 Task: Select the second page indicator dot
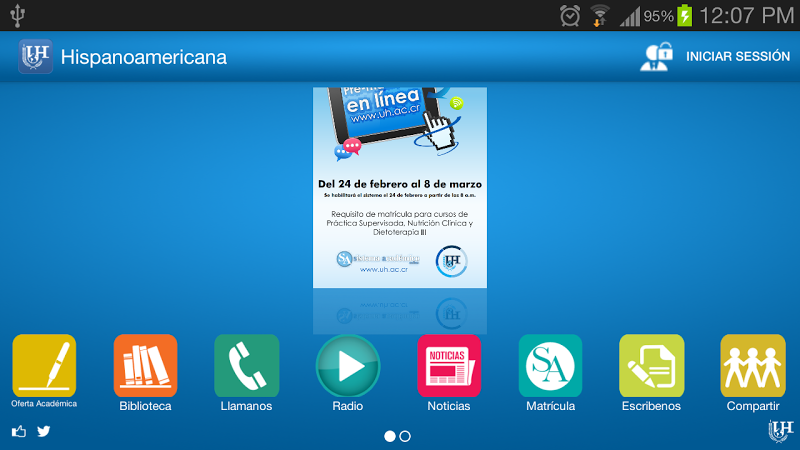pos(405,436)
